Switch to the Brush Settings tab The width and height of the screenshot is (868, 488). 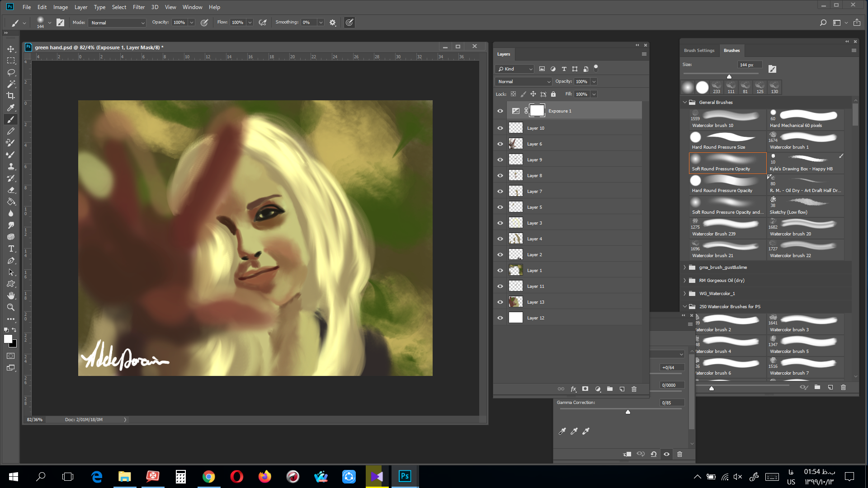(x=699, y=51)
